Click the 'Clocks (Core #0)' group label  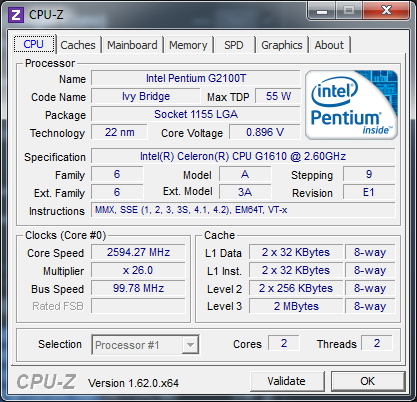coord(66,235)
